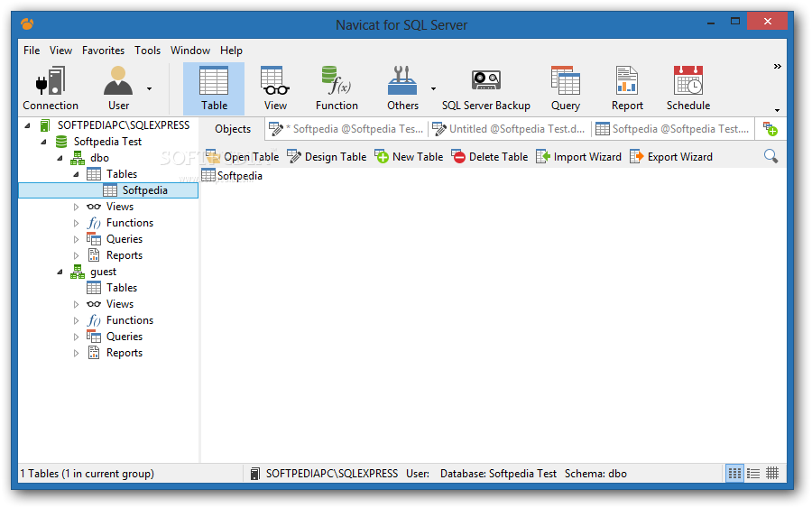
Task: Collapse the Softpedia Test database node
Action: pos(43,142)
